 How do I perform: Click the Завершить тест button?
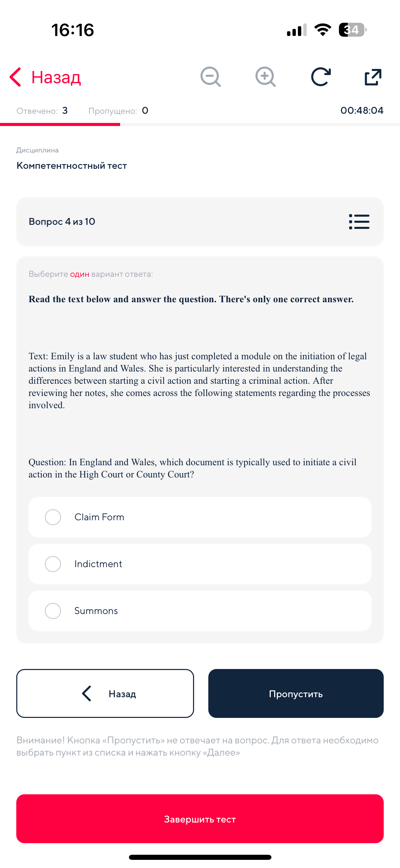click(x=200, y=819)
